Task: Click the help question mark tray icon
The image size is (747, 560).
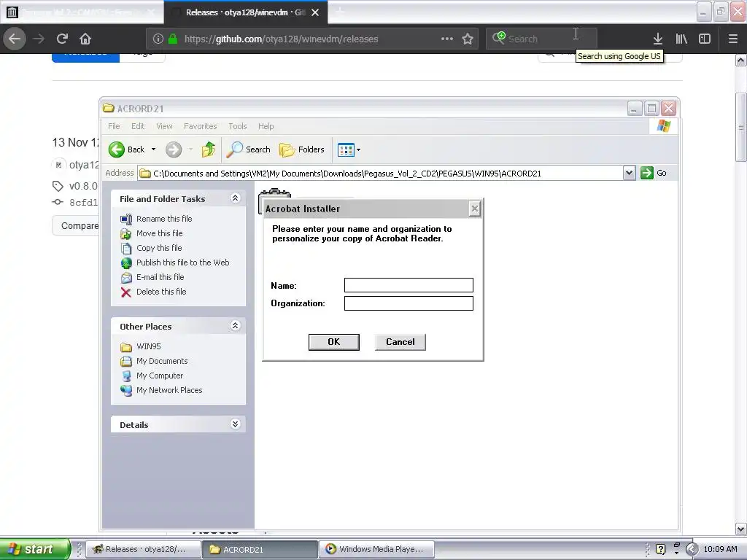Action: point(660,549)
